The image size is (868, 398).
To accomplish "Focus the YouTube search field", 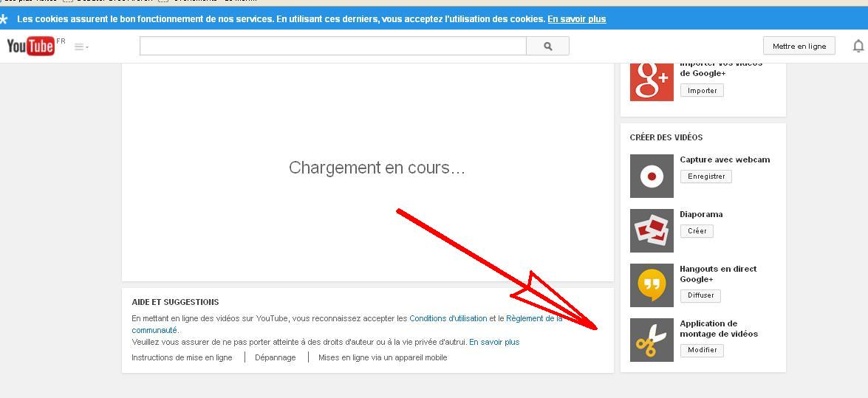I will click(x=332, y=46).
